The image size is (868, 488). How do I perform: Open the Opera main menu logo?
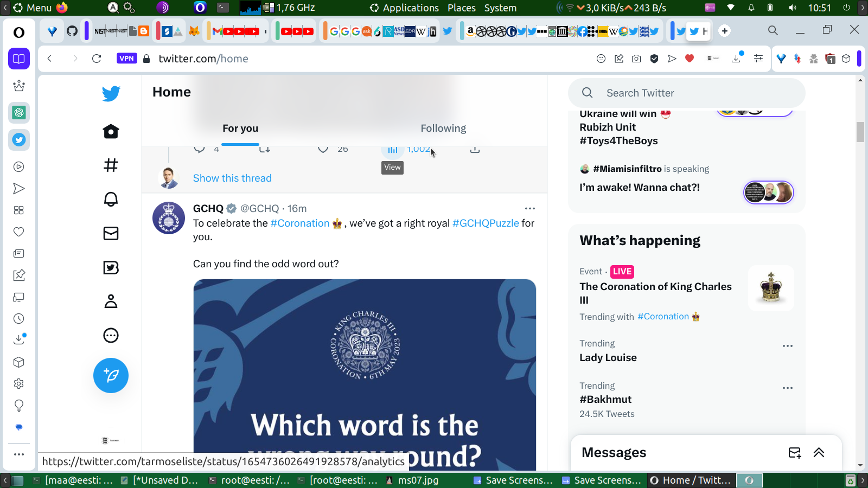(x=19, y=33)
